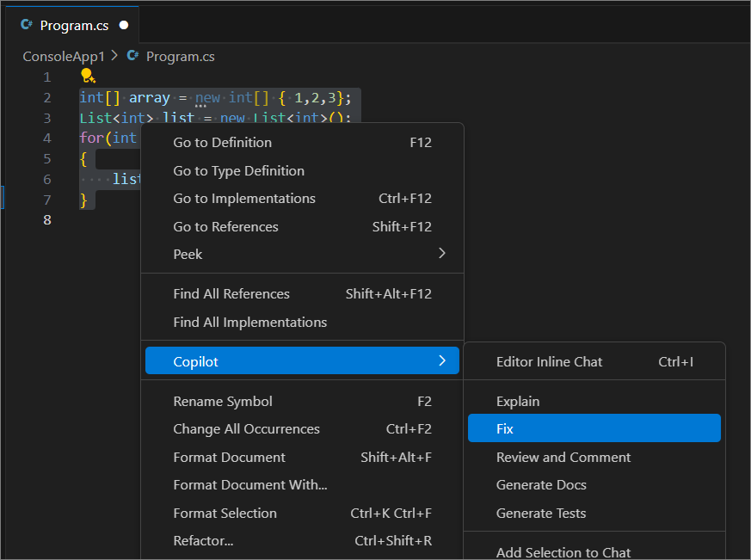751x560 pixels.
Task: Select Rename Symbol
Action: click(x=302, y=401)
